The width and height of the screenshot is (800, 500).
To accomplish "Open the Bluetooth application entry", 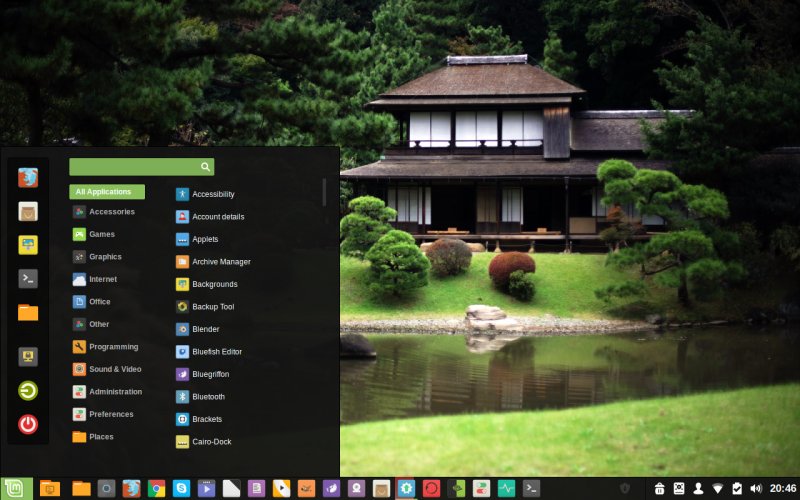I will 208,396.
